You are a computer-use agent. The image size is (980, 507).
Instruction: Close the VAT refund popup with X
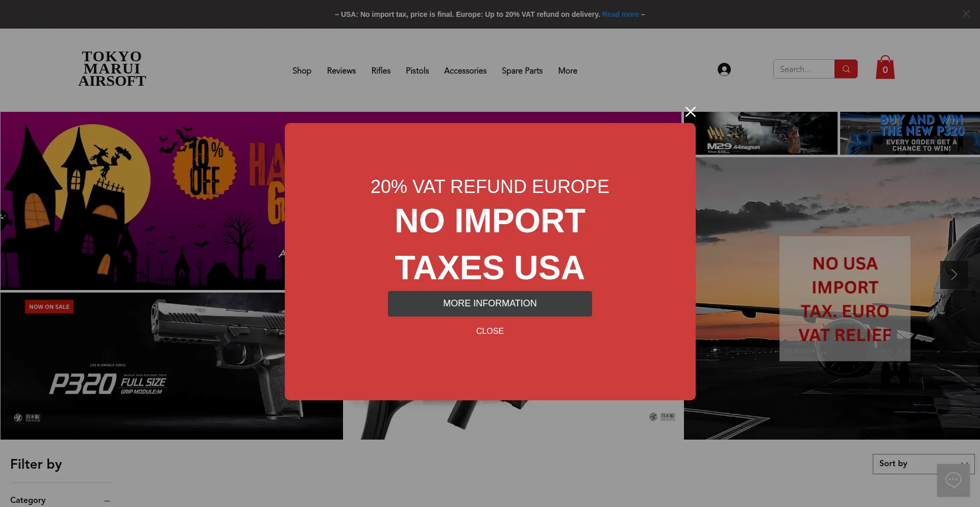690,112
